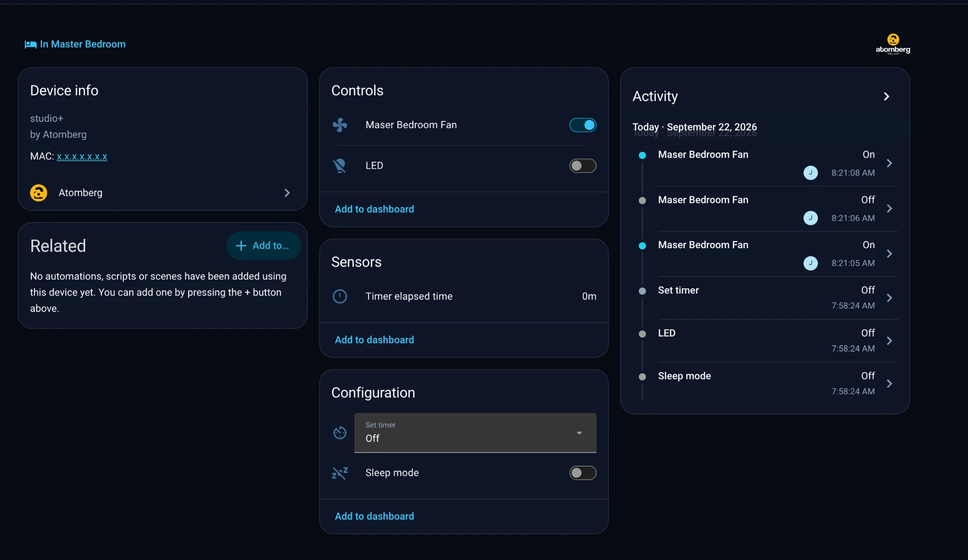Click the LED label in Controls

coord(374,166)
